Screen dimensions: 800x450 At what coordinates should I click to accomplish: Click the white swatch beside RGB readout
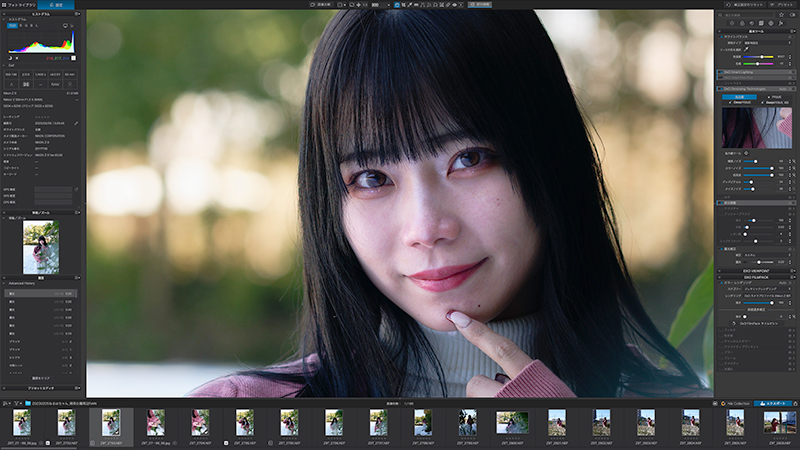point(73,58)
